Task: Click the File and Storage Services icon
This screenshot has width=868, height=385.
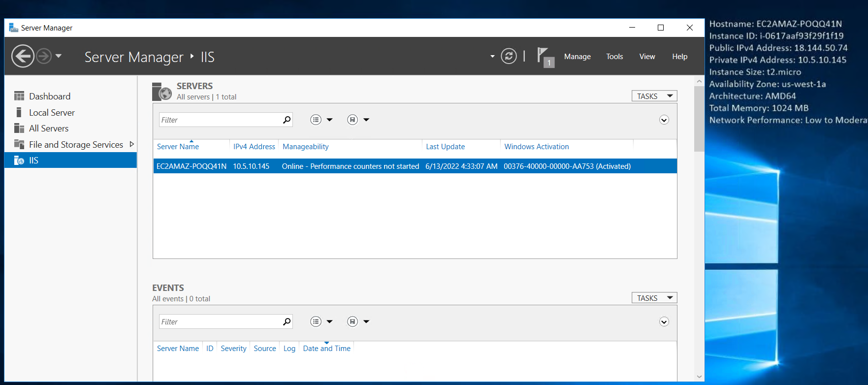Action: pos(19,144)
